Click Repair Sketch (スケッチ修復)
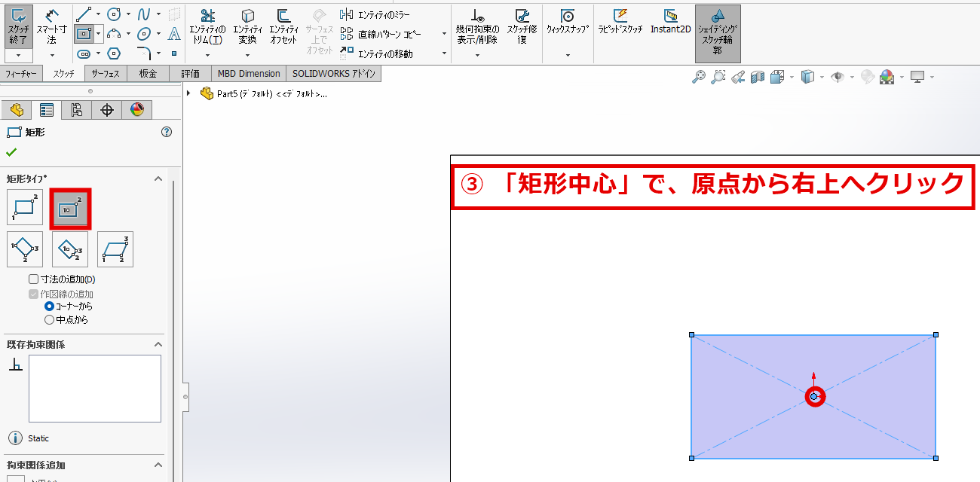The image size is (980, 482). [522, 26]
